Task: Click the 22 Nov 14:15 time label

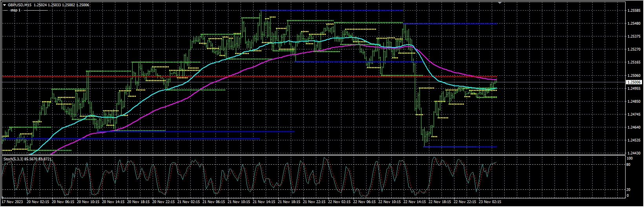Action: [416, 202]
